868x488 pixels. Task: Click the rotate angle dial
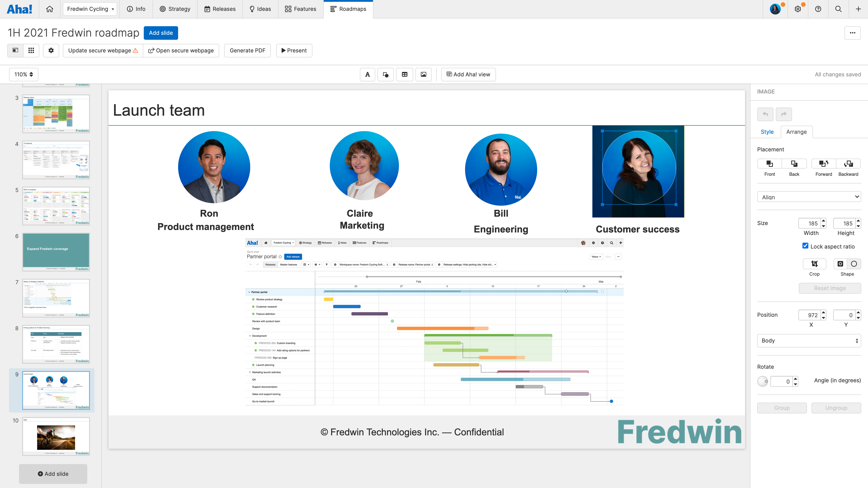[762, 381]
